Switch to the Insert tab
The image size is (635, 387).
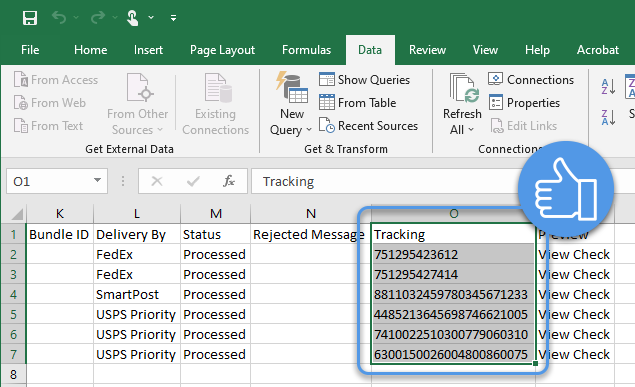click(148, 50)
